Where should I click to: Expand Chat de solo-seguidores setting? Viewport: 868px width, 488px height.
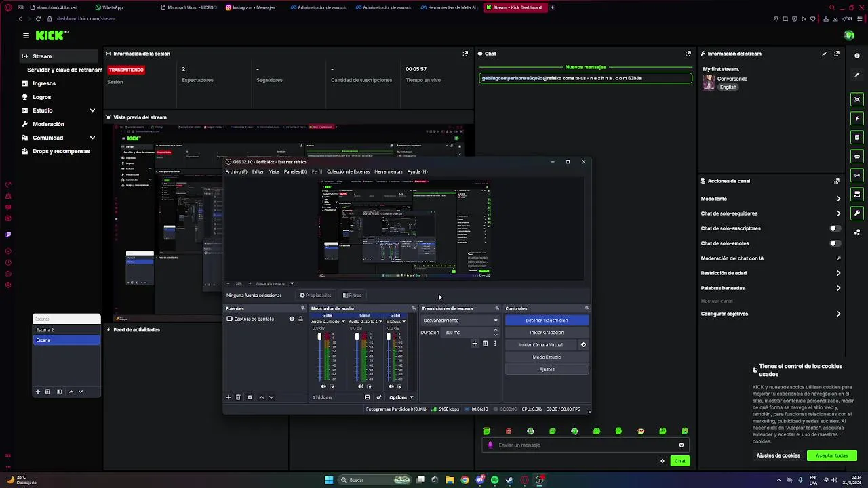[838, 213]
